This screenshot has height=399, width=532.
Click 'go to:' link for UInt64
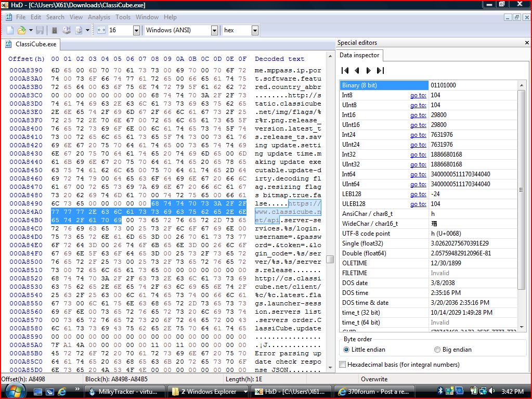pos(418,184)
